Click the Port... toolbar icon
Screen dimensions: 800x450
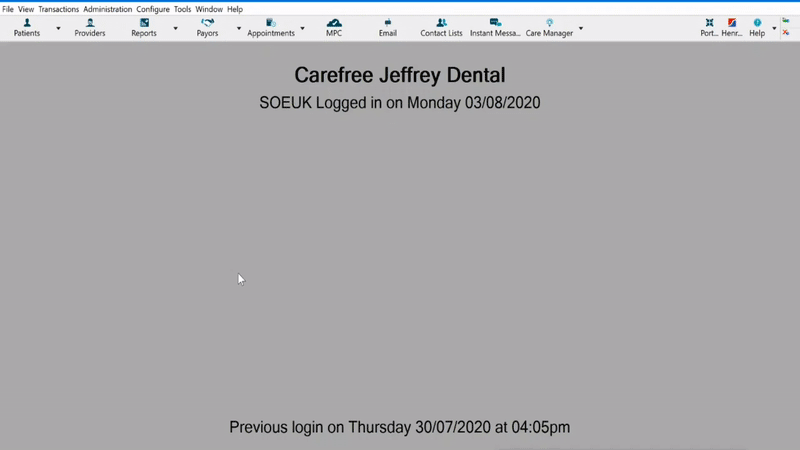pos(709,28)
